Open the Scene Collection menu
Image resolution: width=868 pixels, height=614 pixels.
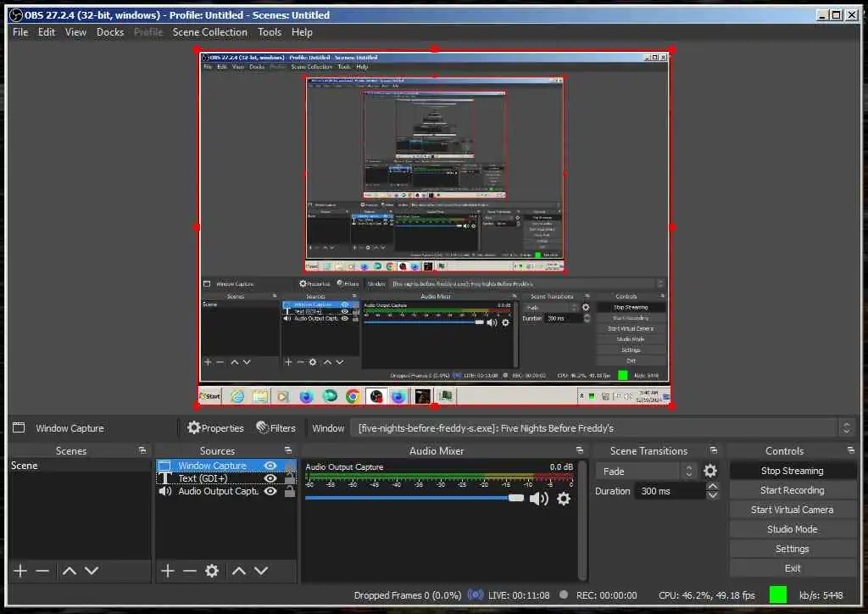(210, 32)
